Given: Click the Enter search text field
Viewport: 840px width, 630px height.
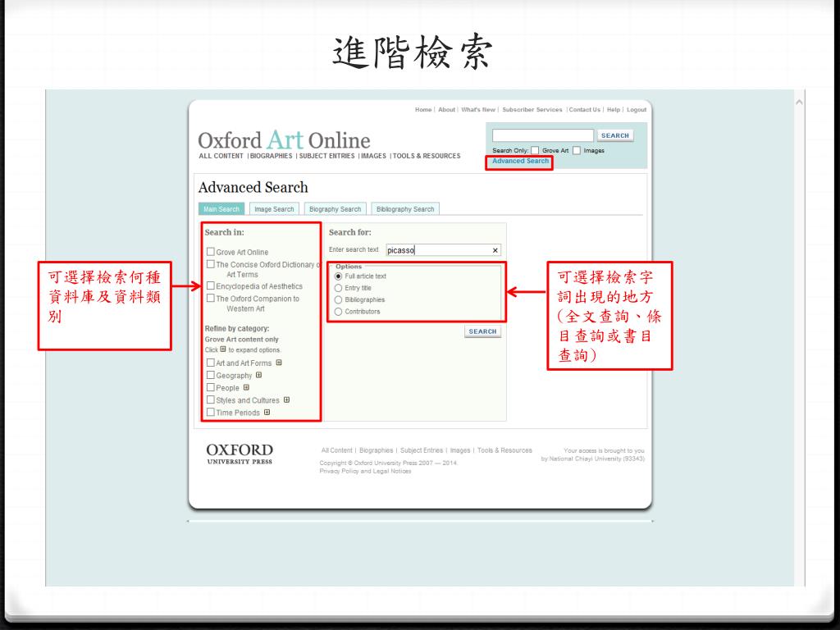Looking at the screenshot, I should [444, 250].
